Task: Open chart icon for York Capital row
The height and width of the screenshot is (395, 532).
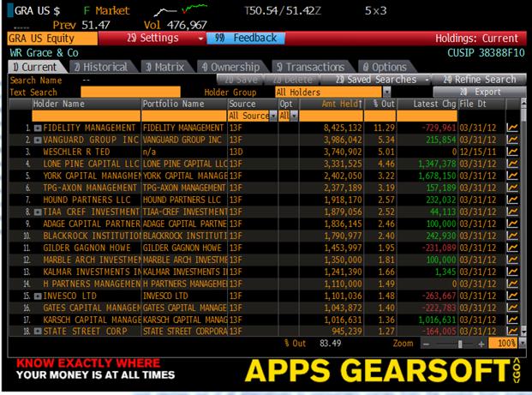Action: 512,176
